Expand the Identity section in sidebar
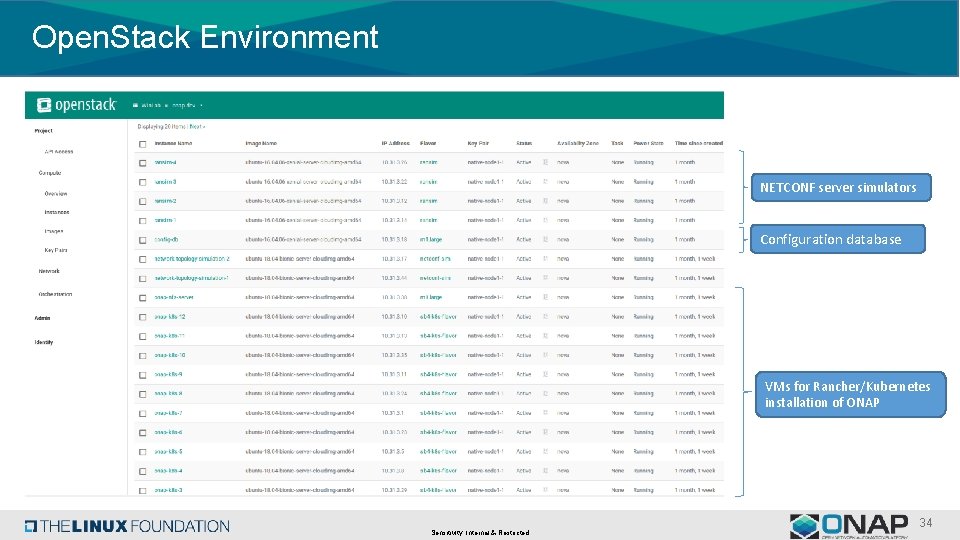The image size is (960, 540). (44, 342)
